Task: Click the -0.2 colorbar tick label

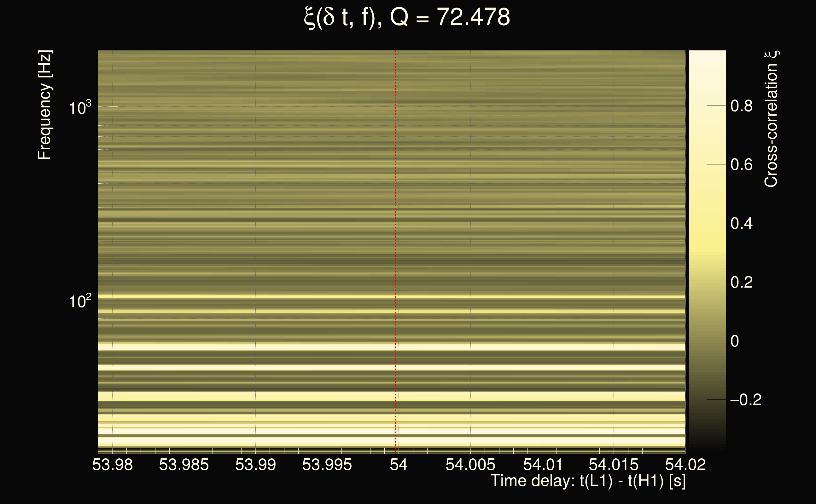Action: point(745,400)
